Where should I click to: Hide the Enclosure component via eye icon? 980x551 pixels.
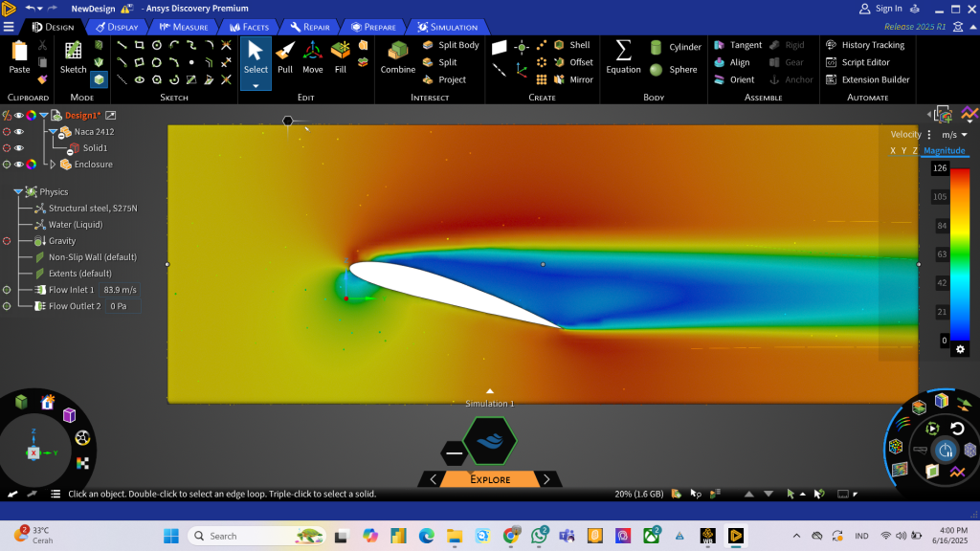[x=18, y=165]
